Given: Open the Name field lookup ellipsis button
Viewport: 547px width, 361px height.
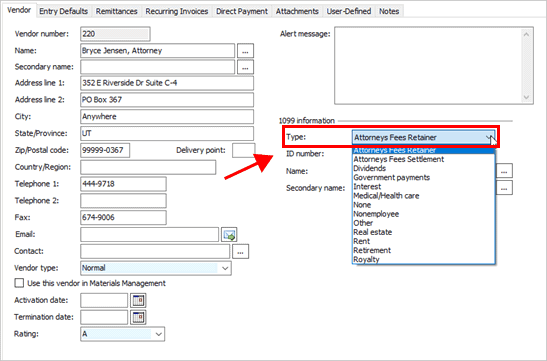Looking at the screenshot, I should [245, 51].
